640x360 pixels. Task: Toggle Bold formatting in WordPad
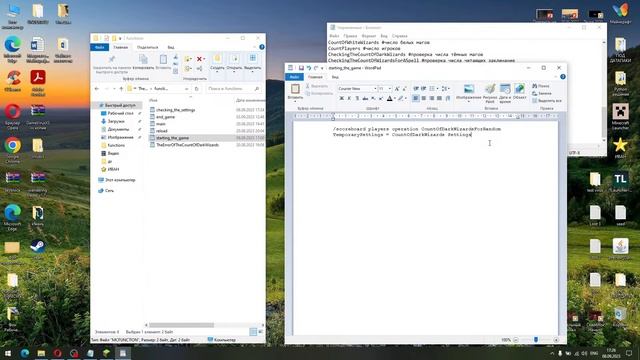tap(342, 98)
